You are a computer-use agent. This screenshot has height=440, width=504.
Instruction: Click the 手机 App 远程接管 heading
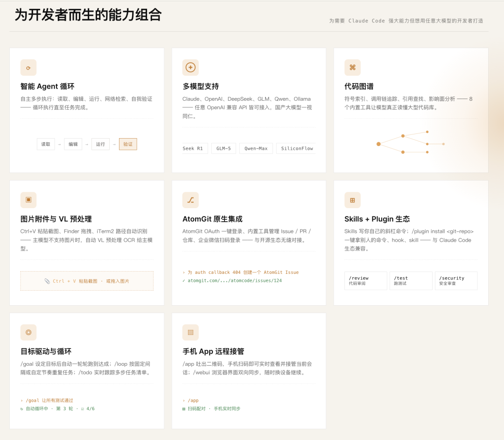pyautogui.click(x=213, y=352)
